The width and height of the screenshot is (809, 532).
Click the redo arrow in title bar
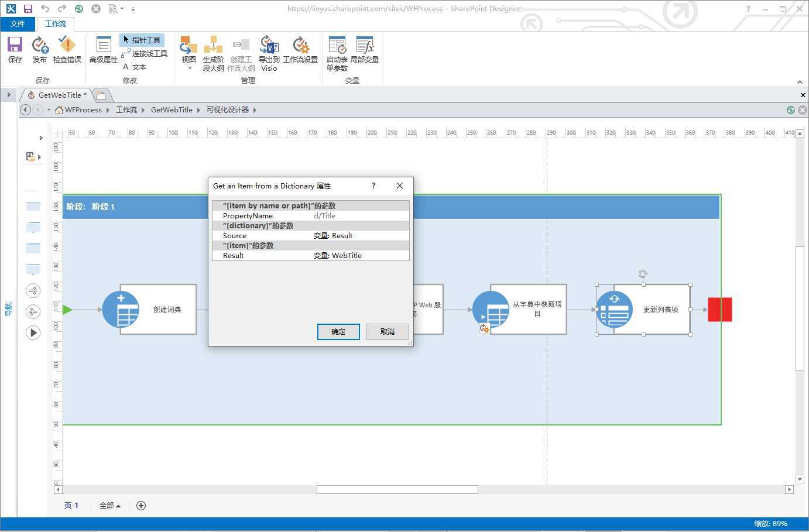(x=62, y=9)
